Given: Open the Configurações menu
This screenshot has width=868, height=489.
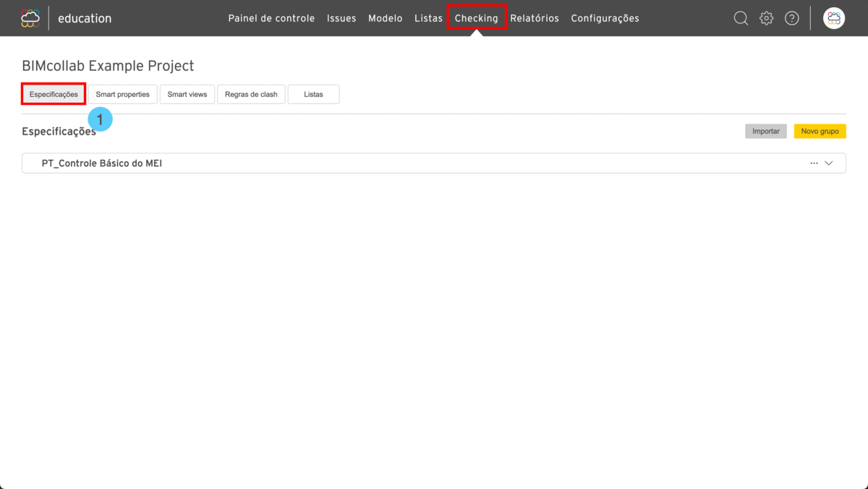Looking at the screenshot, I should 605,18.
